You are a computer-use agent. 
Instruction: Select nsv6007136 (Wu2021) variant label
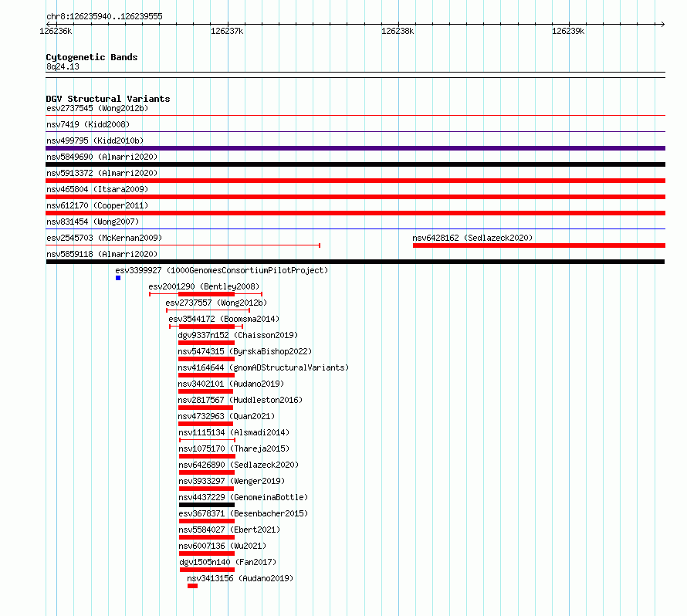coord(222,546)
